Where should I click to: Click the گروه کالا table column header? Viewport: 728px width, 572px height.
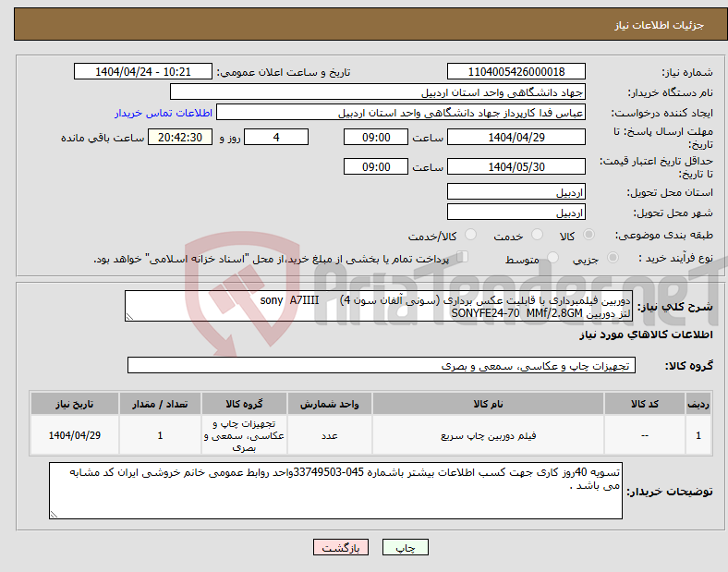point(244,404)
